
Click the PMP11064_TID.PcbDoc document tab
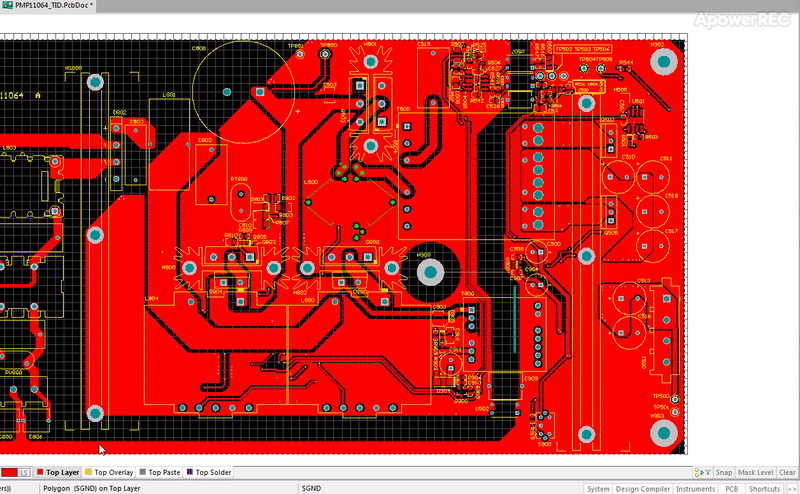pyautogui.click(x=47, y=5)
